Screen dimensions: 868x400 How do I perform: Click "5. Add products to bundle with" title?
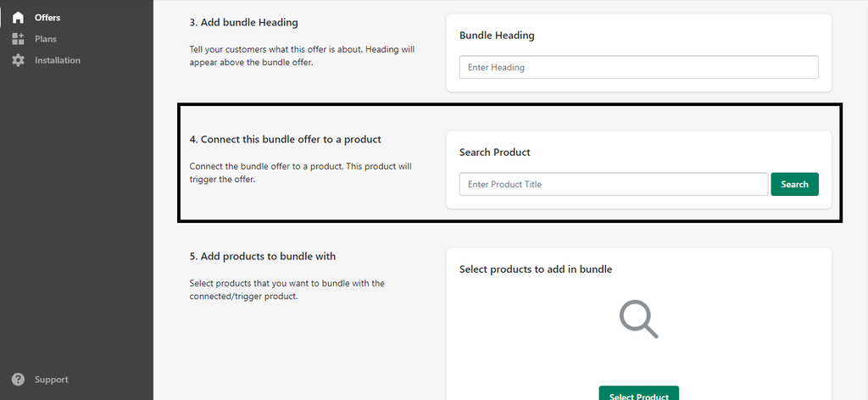(263, 256)
